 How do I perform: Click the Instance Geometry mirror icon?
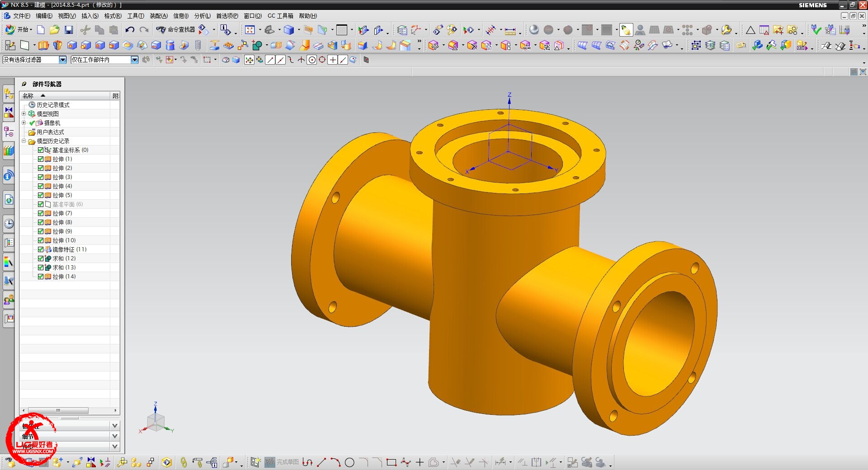coord(243,45)
